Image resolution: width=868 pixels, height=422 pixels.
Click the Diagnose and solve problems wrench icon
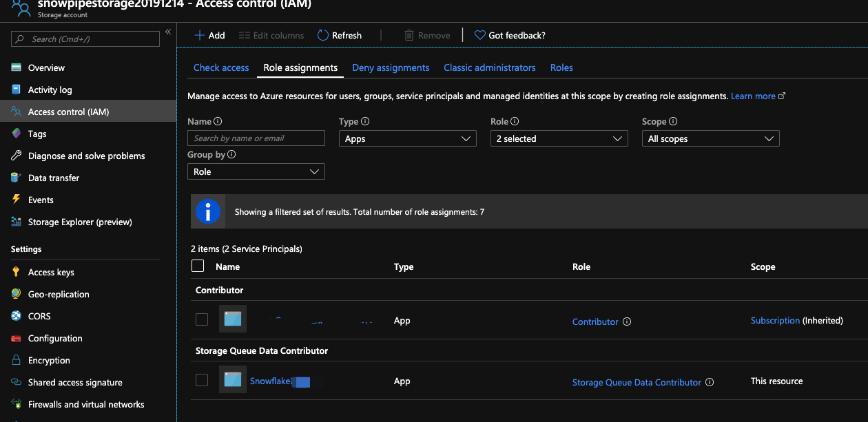[x=16, y=156]
